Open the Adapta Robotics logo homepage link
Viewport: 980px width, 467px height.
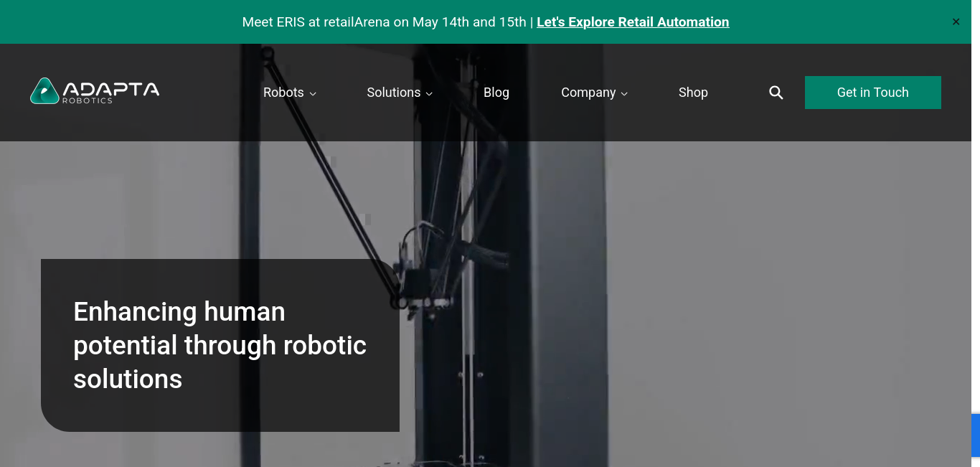point(95,91)
